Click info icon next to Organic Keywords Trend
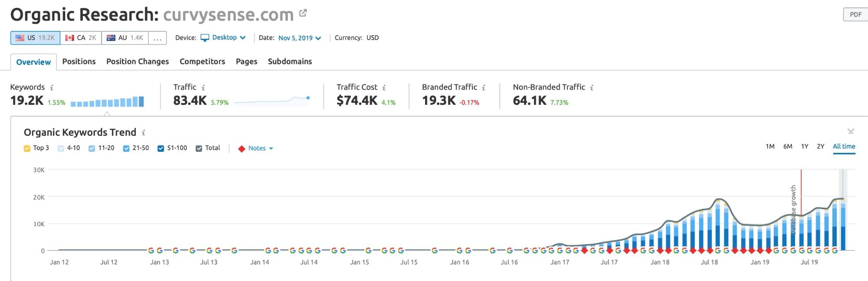868x281 pixels. (143, 133)
